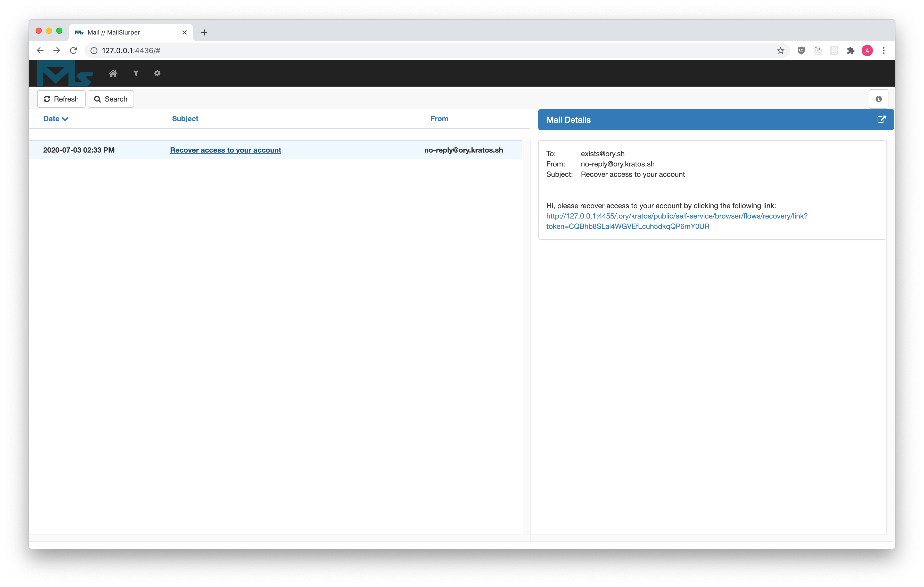924x587 pixels.
Task: Open the browser extensions puzzle icon
Action: (x=851, y=51)
